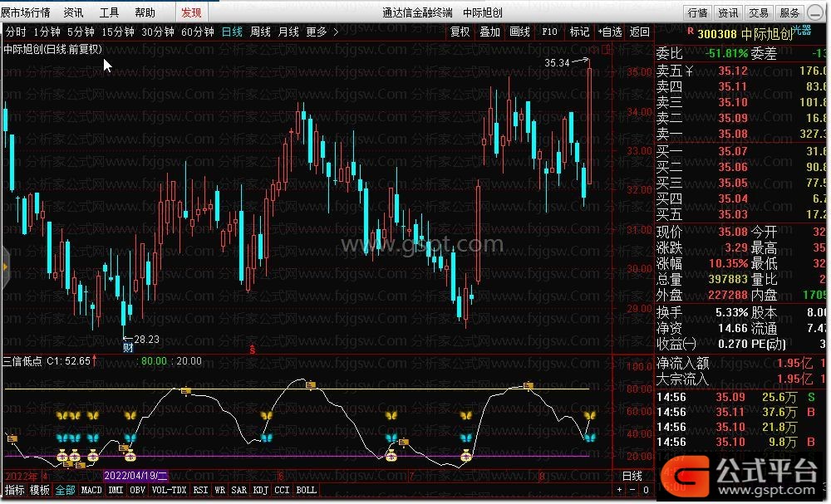The image size is (831, 504).
Task: Switch to 分时 chart period
Action: 15,32
